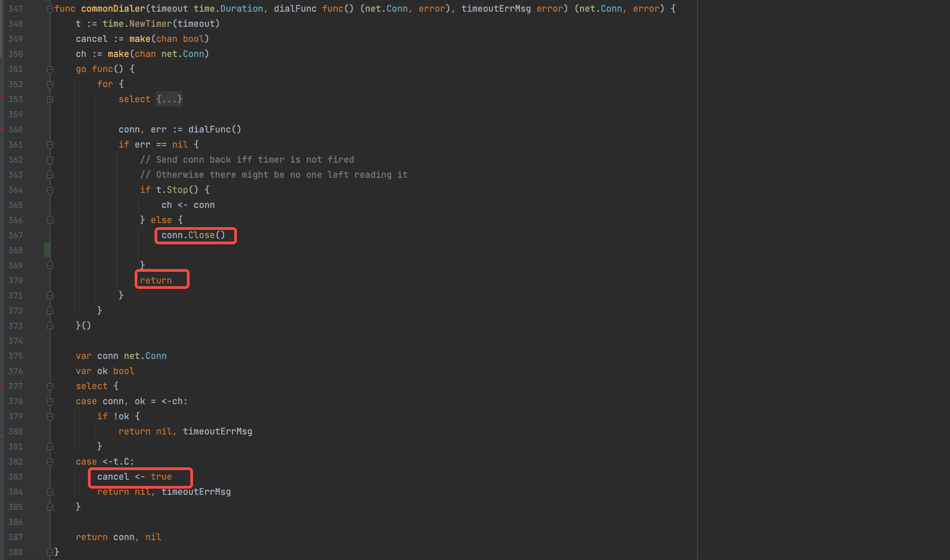Place cursor on the highlighted conn.Close() call
Screen dimensions: 950x560
(x=193, y=235)
